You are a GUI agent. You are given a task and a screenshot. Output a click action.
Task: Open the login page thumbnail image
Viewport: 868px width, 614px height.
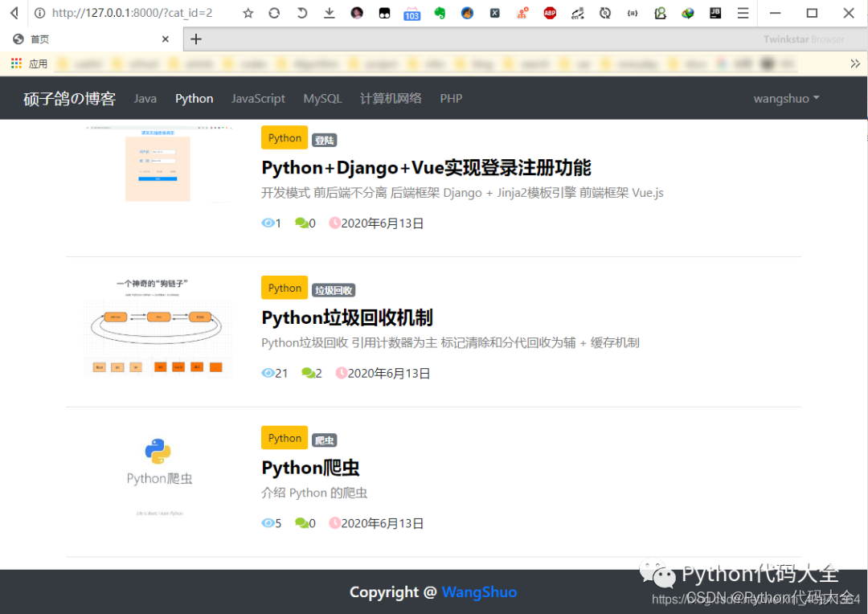coord(158,165)
